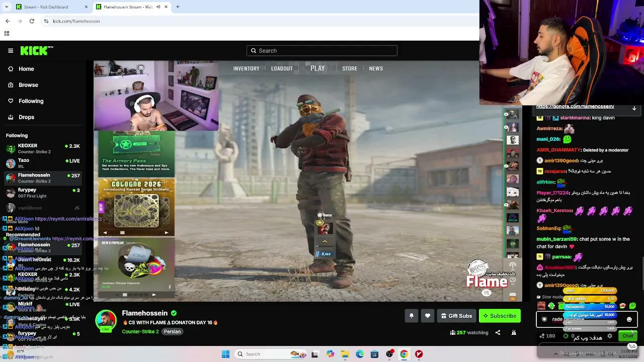Click the channel points balance of 160
Viewport: 644px width, 362px height.
point(547,336)
